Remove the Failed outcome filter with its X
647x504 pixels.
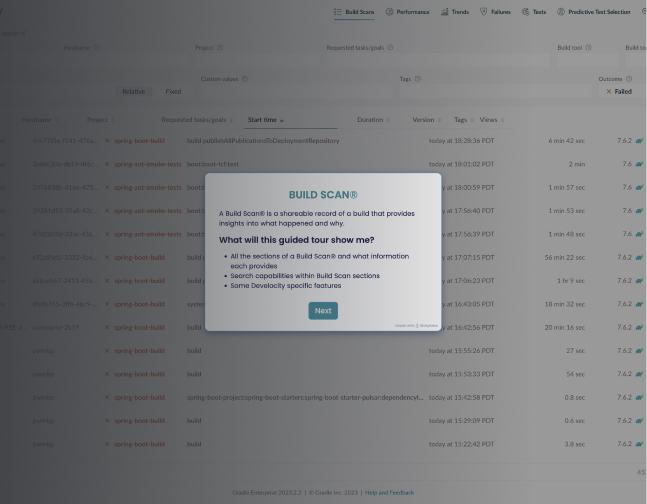coord(609,91)
